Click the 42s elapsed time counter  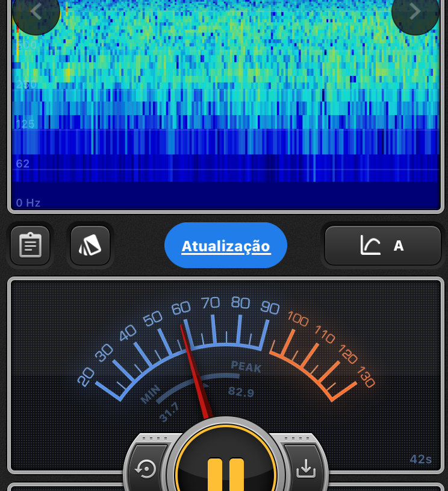420,459
